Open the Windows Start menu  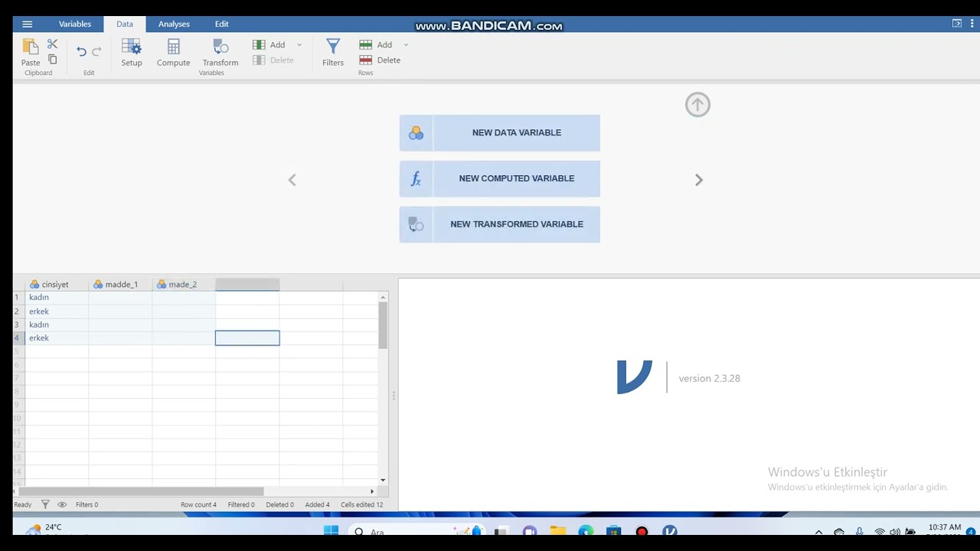click(331, 531)
